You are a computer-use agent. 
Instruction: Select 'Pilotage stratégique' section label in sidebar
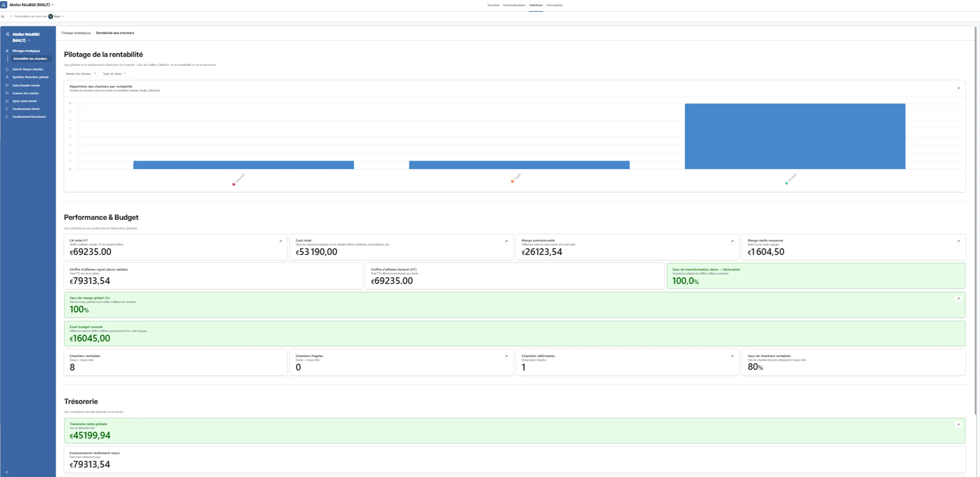(x=26, y=51)
